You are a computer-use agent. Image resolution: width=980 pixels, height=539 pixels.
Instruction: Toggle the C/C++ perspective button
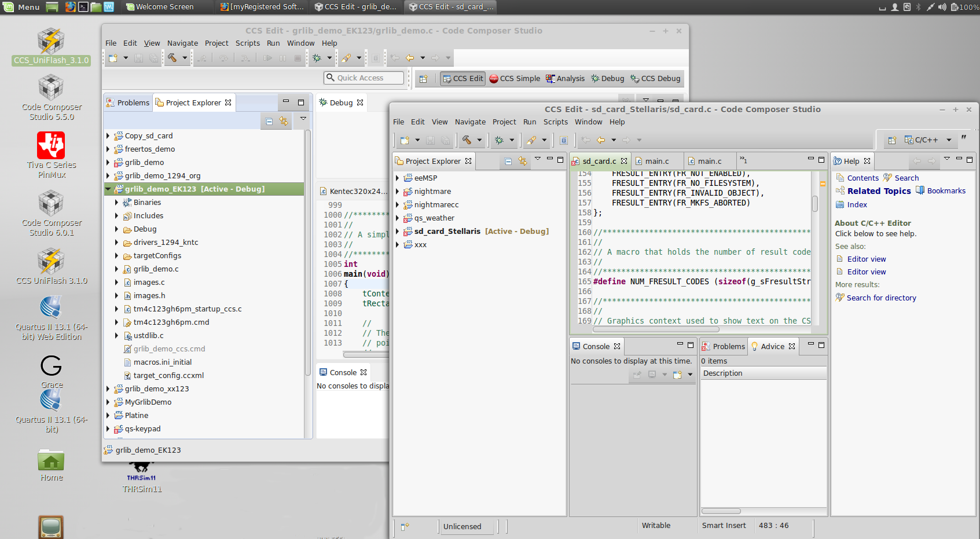point(922,140)
